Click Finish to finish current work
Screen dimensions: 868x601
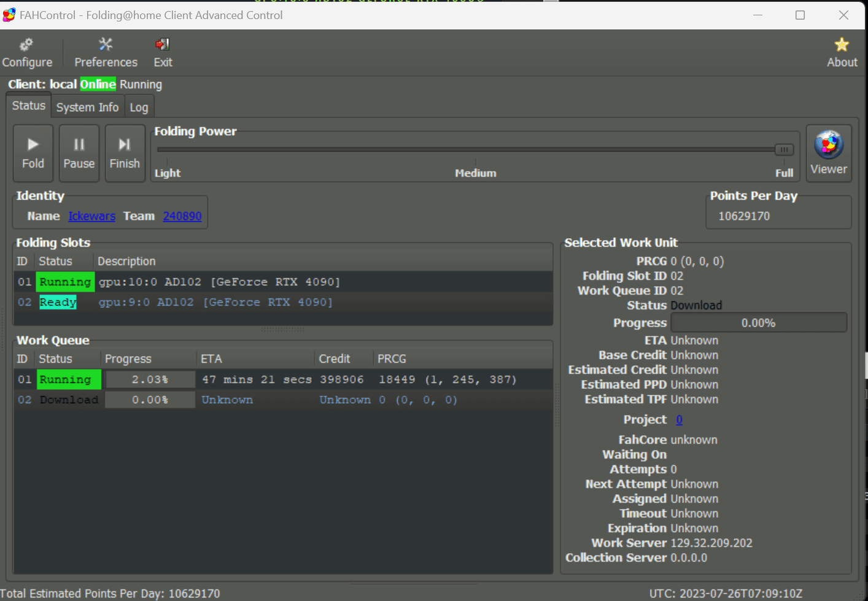125,153
